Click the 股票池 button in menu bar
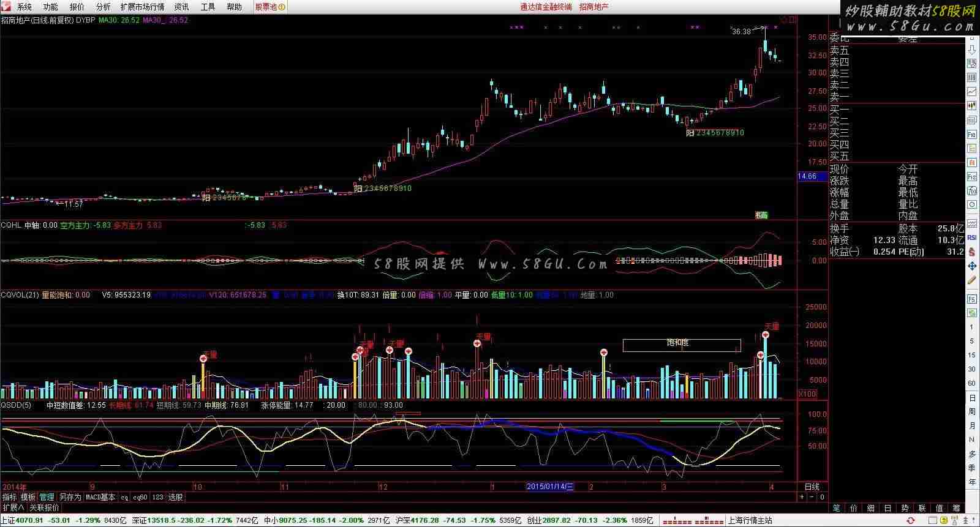Viewport: 980px width, 527px height. pos(269,7)
